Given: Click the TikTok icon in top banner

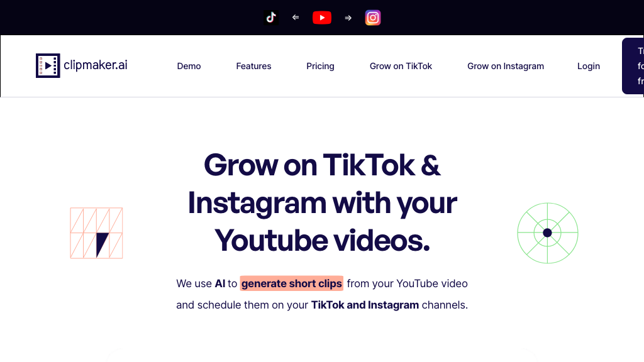Looking at the screenshot, I should tap(271, 18).
